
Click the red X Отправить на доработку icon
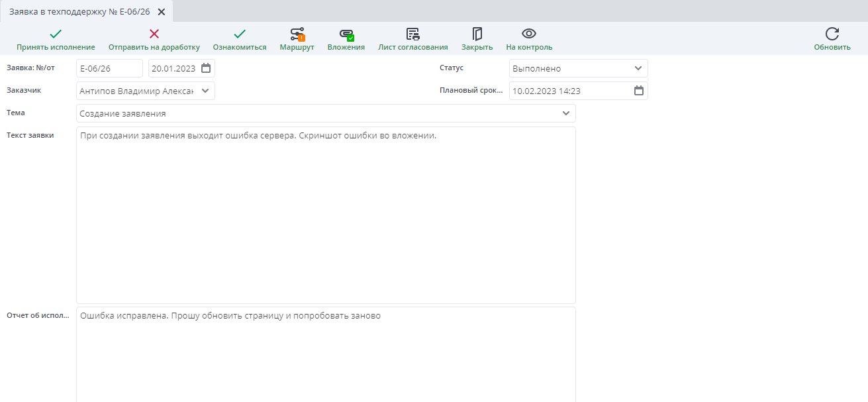coord(154,34)
